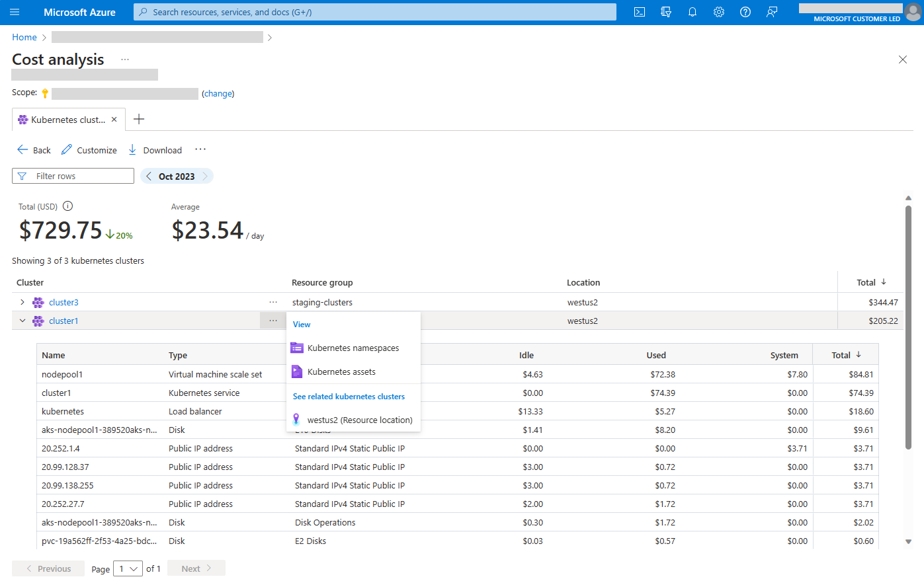Open the page number dropdown
This screenshot has width=924, height=583.
click(x=128, y=568)
